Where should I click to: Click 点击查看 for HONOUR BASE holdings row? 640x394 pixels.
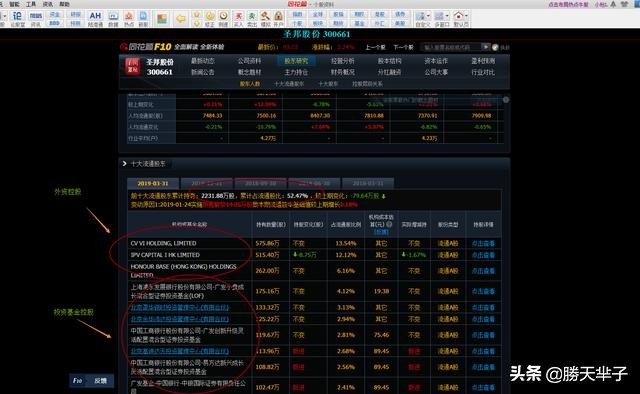(483, 271)
